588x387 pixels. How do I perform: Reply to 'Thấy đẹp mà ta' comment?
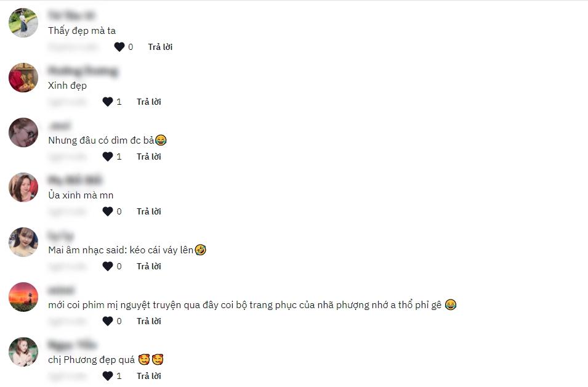160,47
